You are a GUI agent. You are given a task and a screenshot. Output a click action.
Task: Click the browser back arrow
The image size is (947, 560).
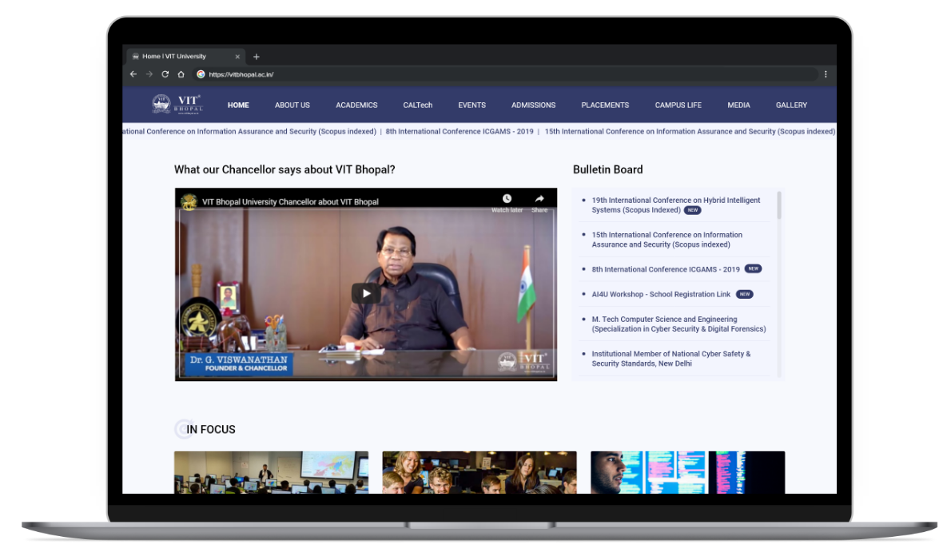click(133, 74)
